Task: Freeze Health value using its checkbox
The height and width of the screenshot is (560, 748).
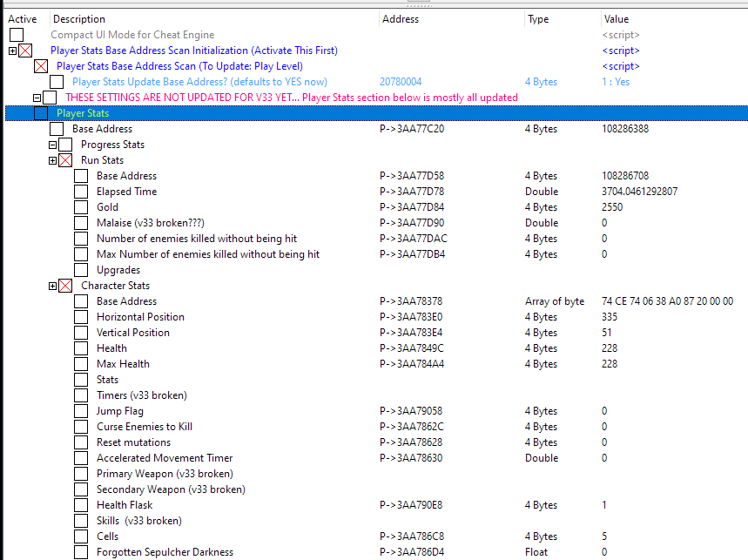Action: click(81, 348)
